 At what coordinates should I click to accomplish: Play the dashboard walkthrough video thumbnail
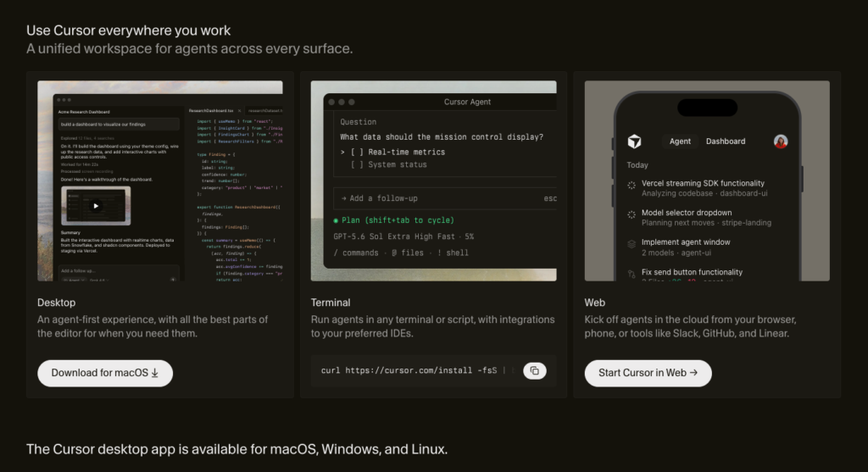(96, 206)
